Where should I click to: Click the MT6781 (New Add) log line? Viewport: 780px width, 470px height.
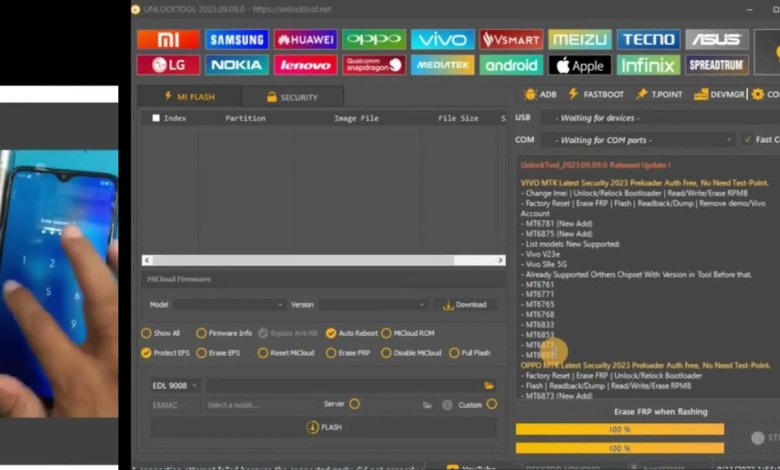tap(557, 224)
